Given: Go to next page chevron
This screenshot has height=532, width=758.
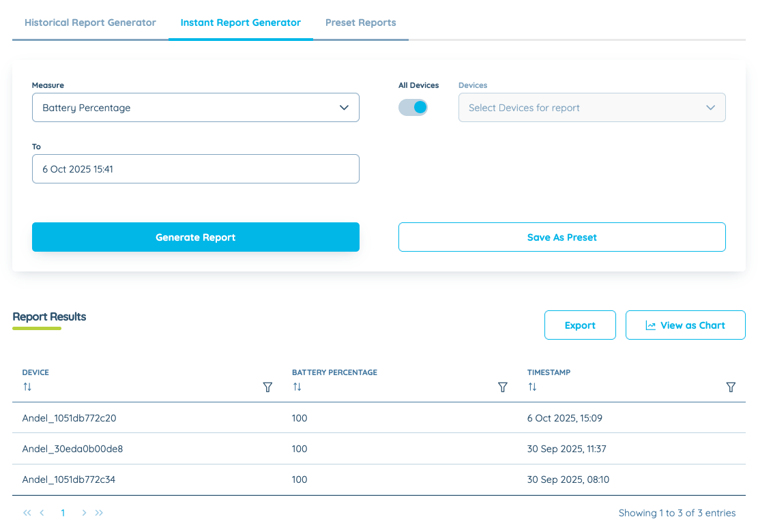Looking at the screenshot, I should pyautogui.click(x=84, y=513).
